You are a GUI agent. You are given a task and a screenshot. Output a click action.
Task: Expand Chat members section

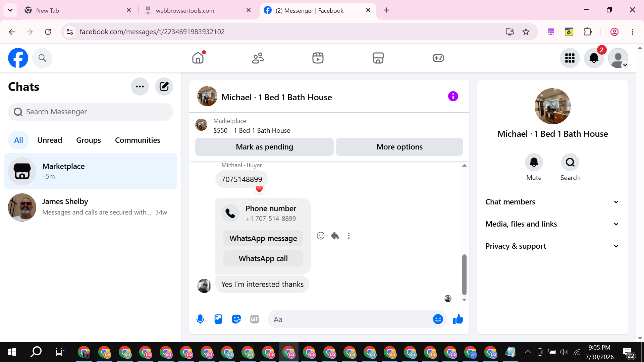coord(552,202)
